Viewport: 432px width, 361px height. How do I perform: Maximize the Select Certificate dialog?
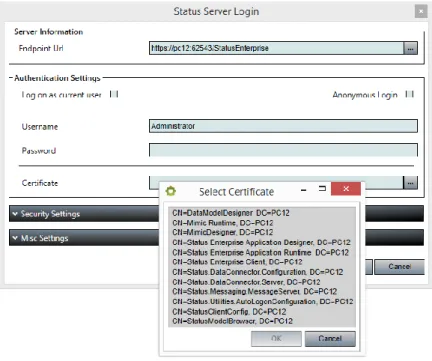322,189
